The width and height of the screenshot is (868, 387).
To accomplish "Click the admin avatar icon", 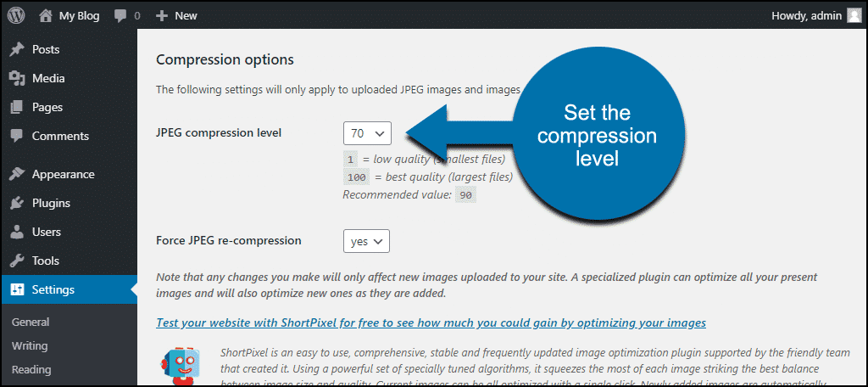I will click(x=853, y=15).
